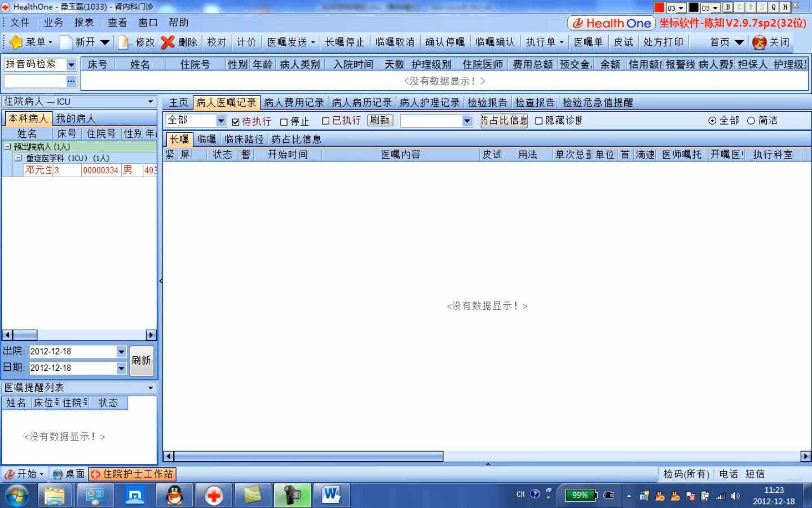The height and width of the screenshot is (508, 812).
Task: Click the 住院护士工作站 taskbar entry
Action: tap(132, 474)
